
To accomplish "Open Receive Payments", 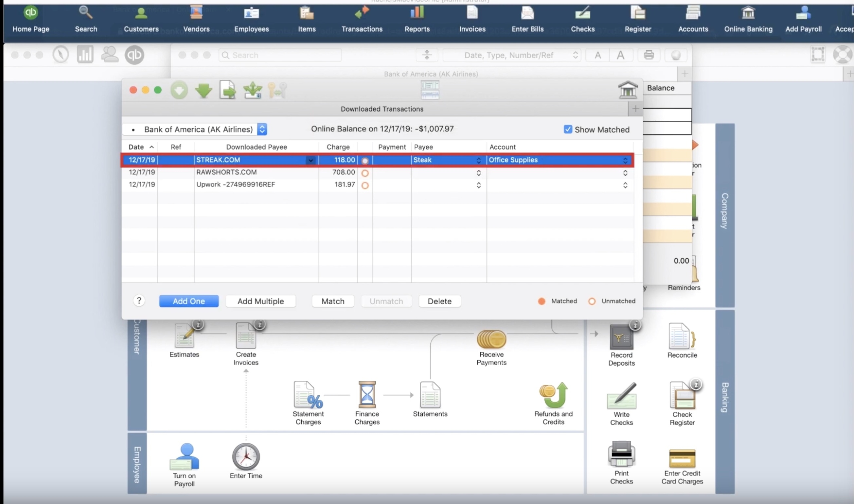I will 491,348.
